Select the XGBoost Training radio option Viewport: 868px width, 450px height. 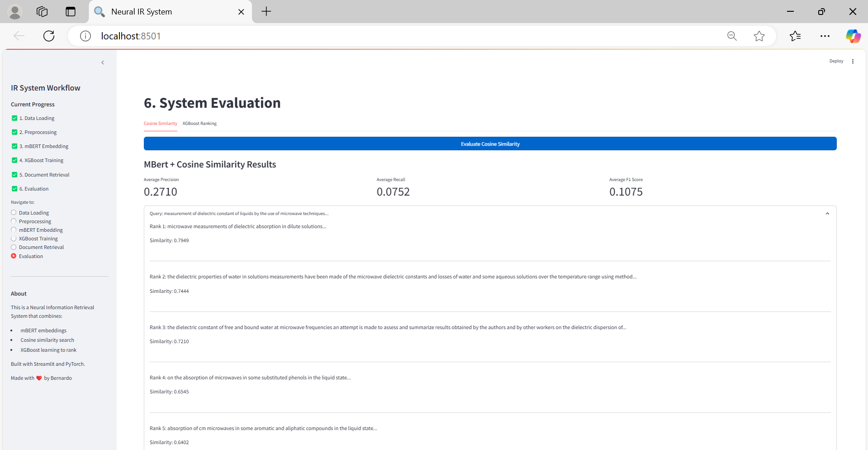click(x=14, y=238)
